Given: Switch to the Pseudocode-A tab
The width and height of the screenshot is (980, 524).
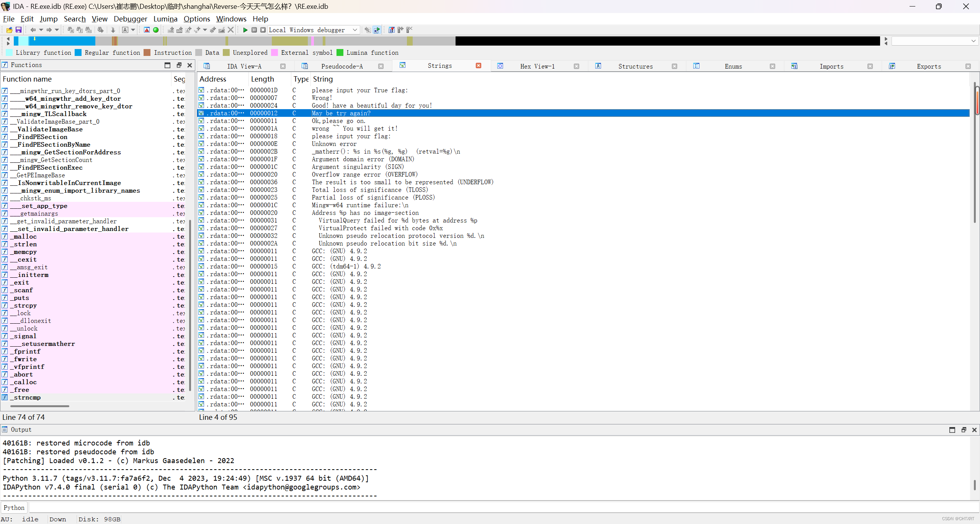Looking at the screenshot, I should pos(342,66).
